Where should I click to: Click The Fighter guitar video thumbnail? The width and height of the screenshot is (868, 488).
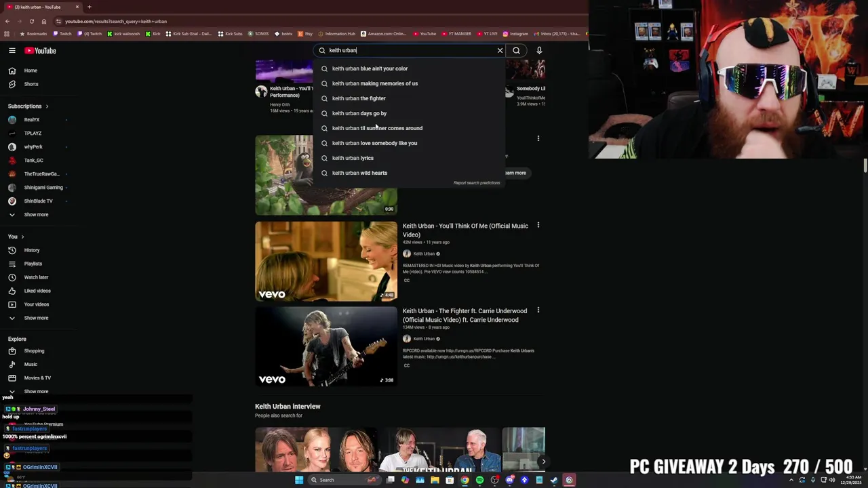click(x=326, y=346)
